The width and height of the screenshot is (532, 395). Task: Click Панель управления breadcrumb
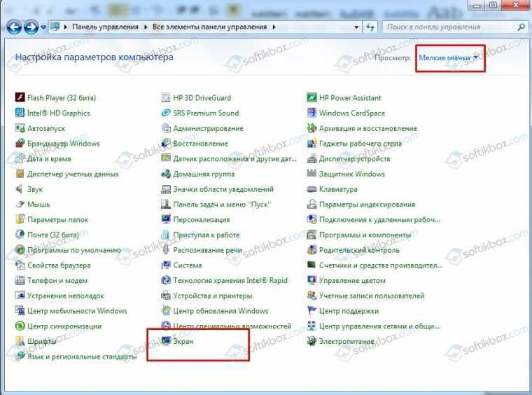point(106,27)
